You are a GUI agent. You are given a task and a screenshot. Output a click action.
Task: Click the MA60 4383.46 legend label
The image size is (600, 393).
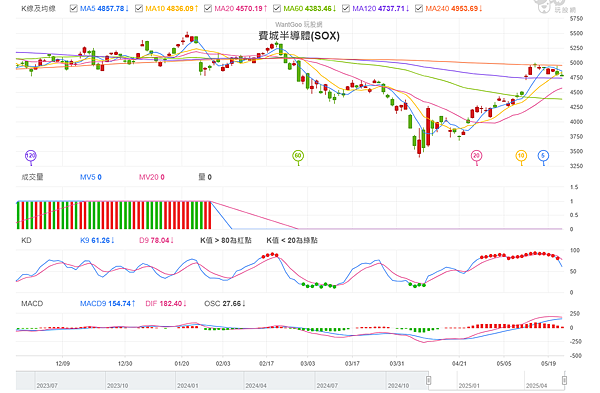click(310, 8)
